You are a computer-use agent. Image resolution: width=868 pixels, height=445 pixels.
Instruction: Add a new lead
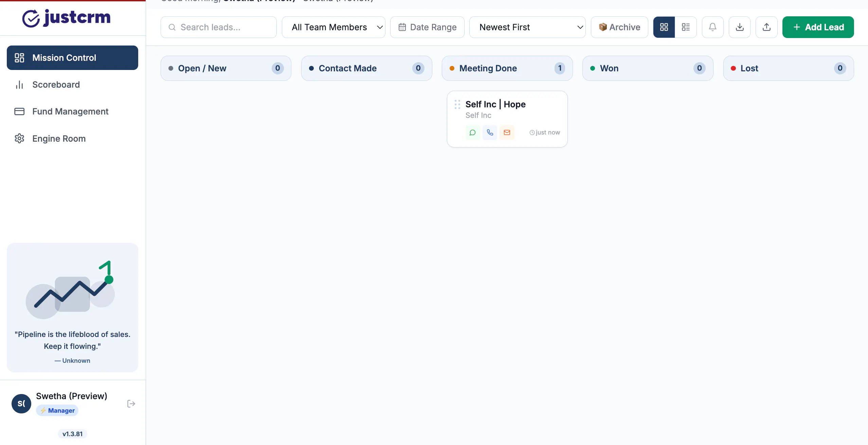(x=818, y=27)
